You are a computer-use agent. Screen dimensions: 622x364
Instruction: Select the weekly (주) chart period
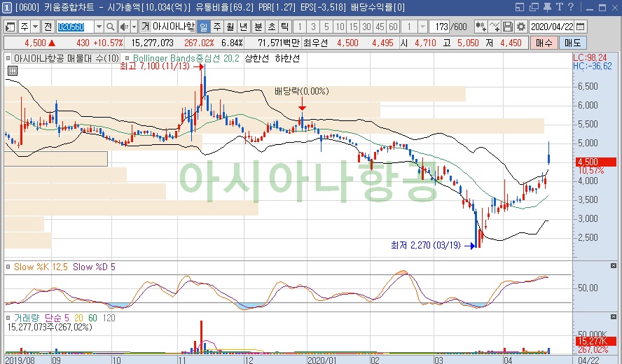[217, 27]
